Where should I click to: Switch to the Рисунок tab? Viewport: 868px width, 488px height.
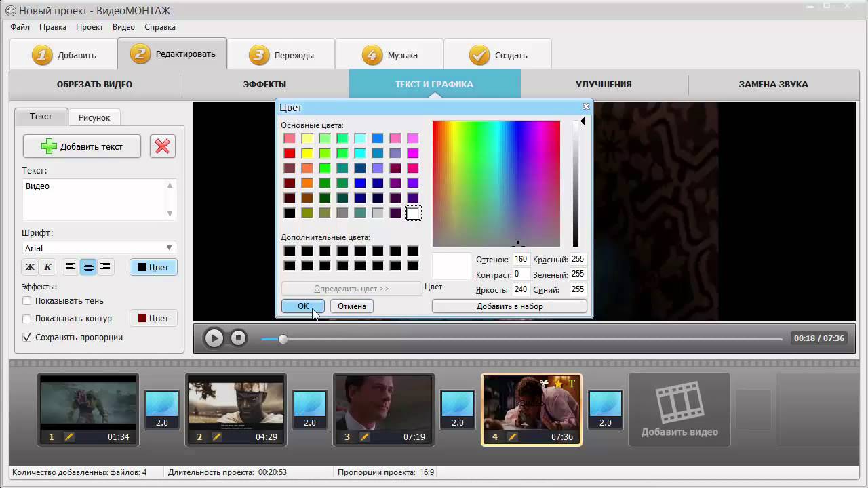tap(94, 117)
